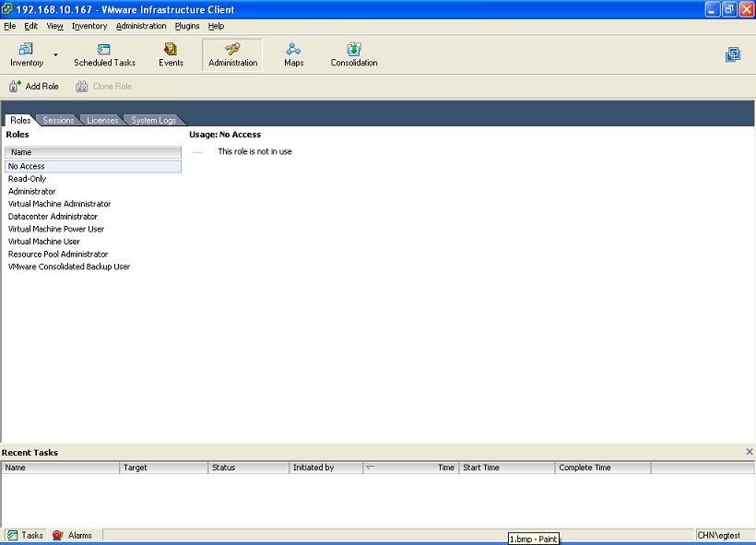Click the Alarms bell icon

click(58, 535)
